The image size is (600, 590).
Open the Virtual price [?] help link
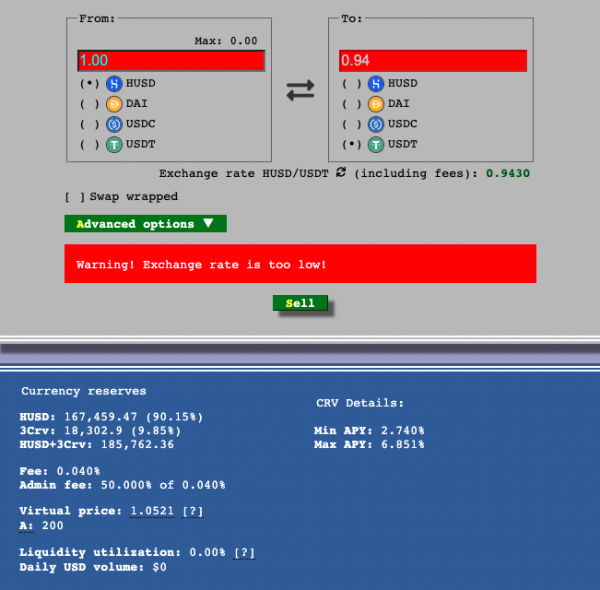pyautogui.click(x=192, y=511)
